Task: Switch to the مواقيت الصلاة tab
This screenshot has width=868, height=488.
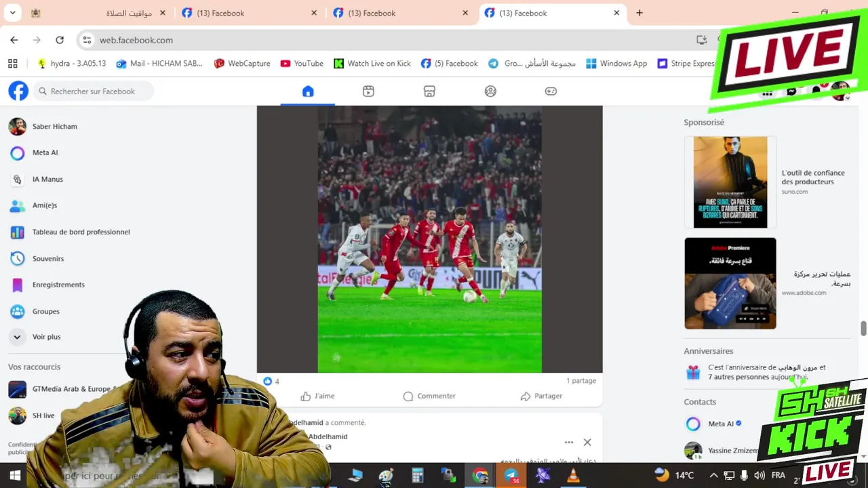Action: [99, 13]
